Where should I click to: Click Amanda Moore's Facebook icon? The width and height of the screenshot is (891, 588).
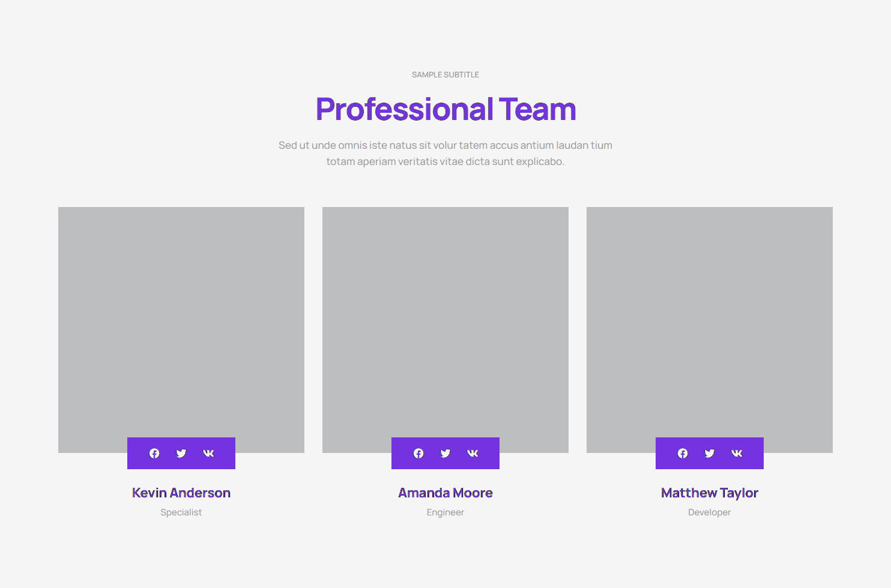pos(418,454)
